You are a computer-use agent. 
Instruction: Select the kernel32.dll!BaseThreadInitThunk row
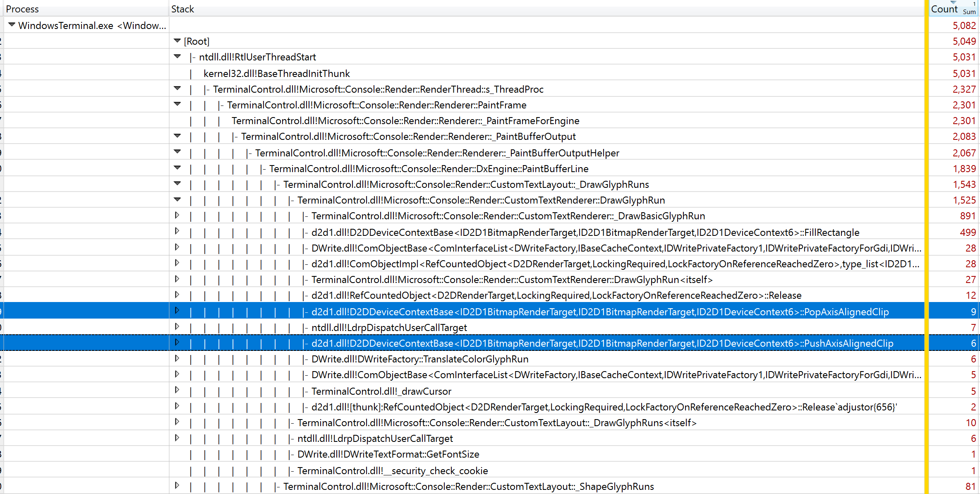pos(276,74)
